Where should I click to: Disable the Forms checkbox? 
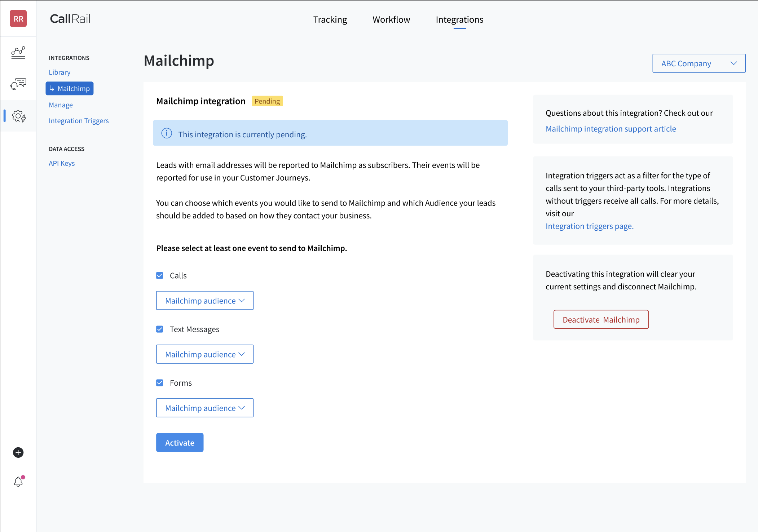point(160,383)
